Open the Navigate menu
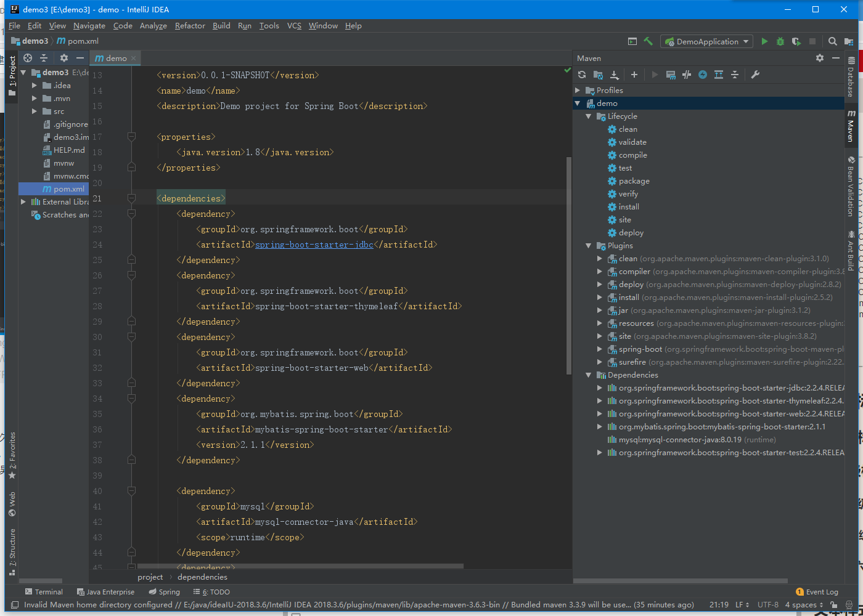The width and height of the screenshot is (863, 616). [89, 25]
